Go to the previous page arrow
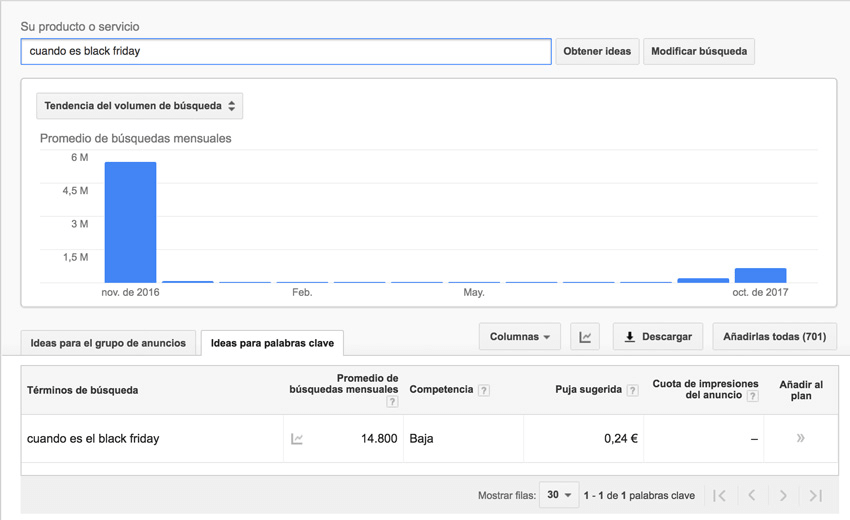850x520 pixels. click(x=752, y=495)
